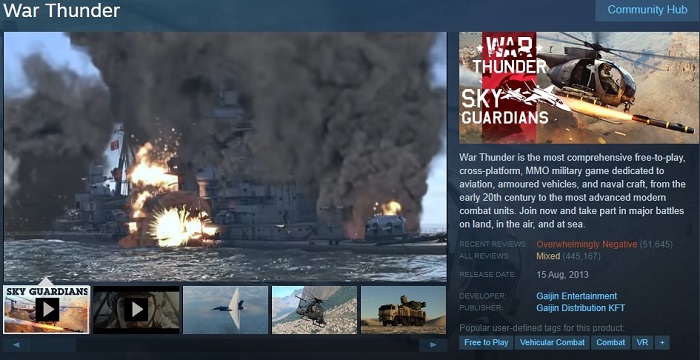Click the Sky Guardians header banner image

[x=579, y=88]
